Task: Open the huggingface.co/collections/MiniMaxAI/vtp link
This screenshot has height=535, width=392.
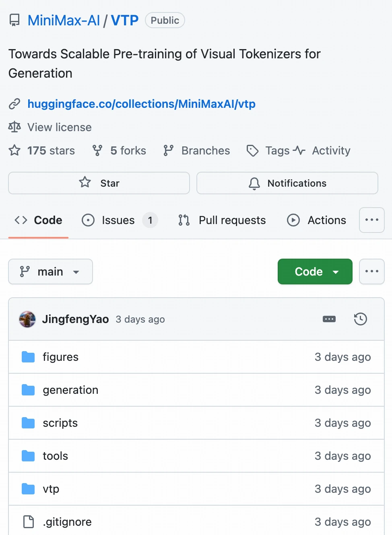Action: 141,104
